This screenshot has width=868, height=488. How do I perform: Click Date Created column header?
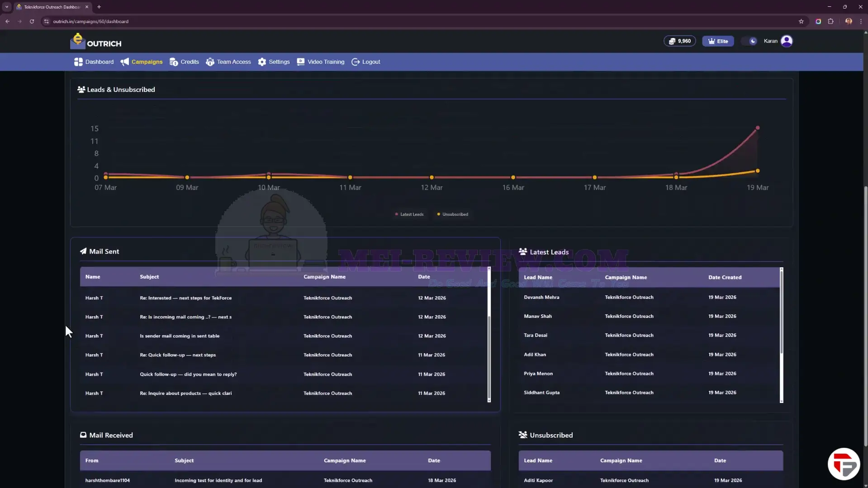(x=725, y=278)
